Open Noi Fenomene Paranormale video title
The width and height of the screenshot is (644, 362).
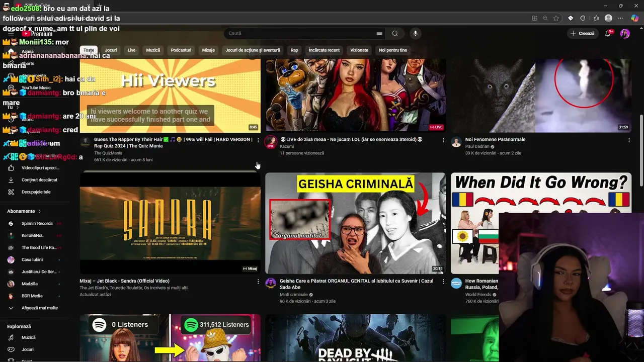point(495,140)
